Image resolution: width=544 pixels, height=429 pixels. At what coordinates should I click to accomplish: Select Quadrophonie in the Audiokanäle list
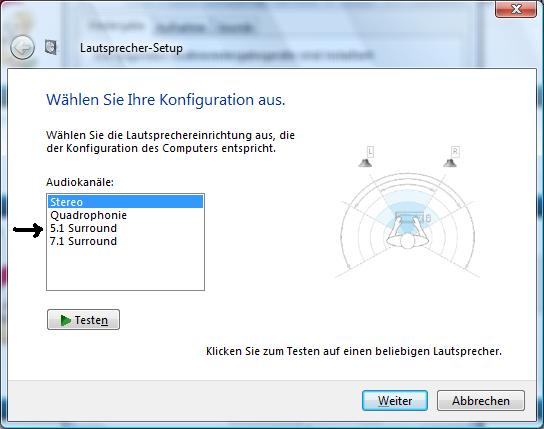coord(125,215)
